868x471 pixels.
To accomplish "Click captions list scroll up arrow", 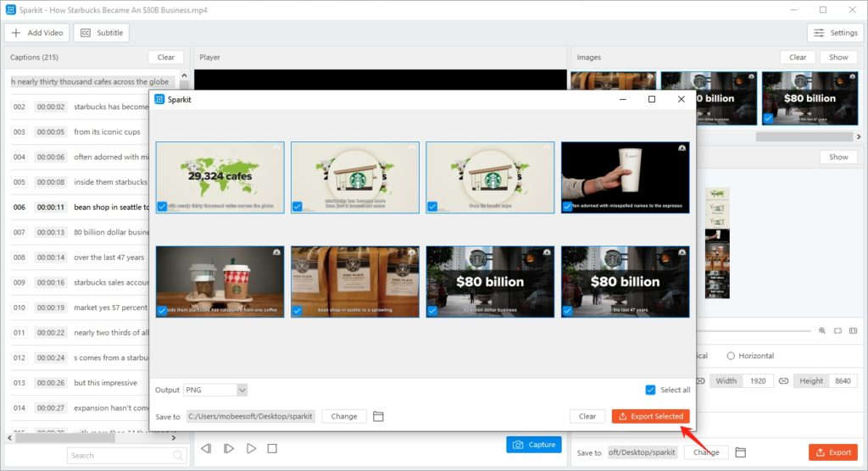I will [184, 76].
